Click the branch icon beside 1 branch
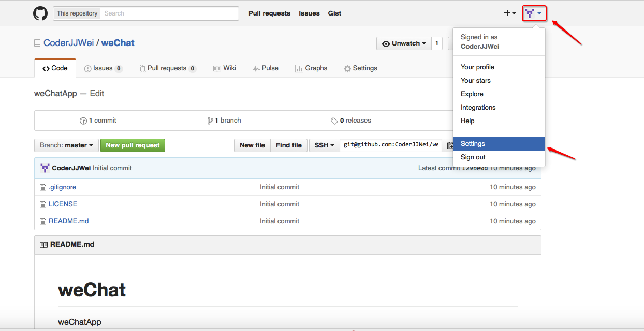Screen dimensions: 644x331 (x=210, y=121)
